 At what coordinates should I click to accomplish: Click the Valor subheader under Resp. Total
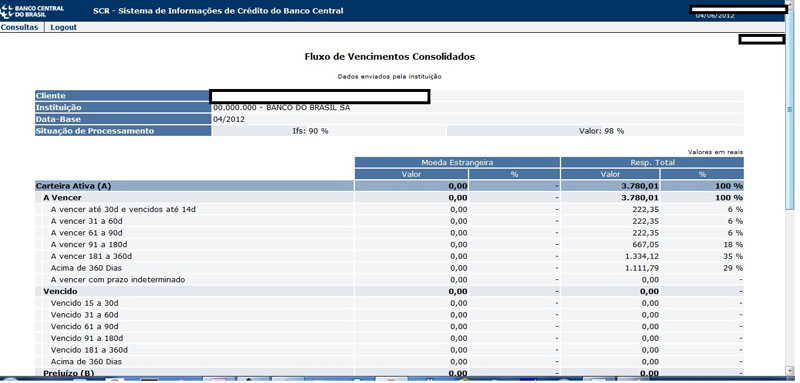611,174
